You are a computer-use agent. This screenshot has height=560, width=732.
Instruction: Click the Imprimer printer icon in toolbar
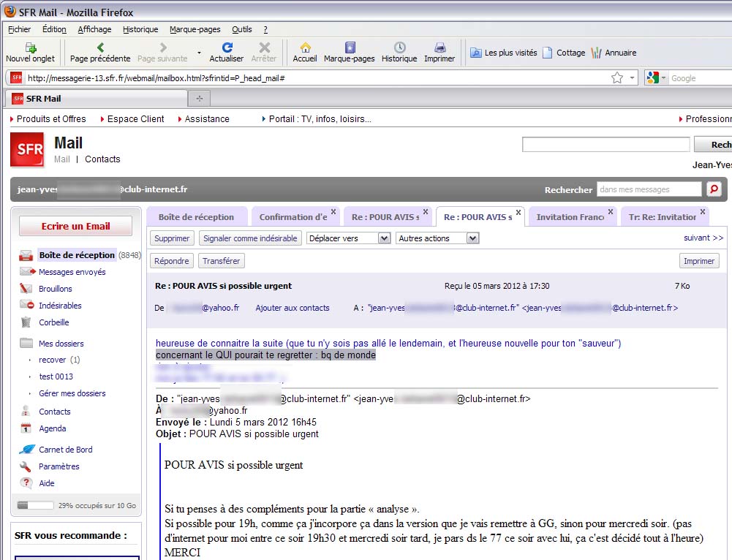pos(439,47)
